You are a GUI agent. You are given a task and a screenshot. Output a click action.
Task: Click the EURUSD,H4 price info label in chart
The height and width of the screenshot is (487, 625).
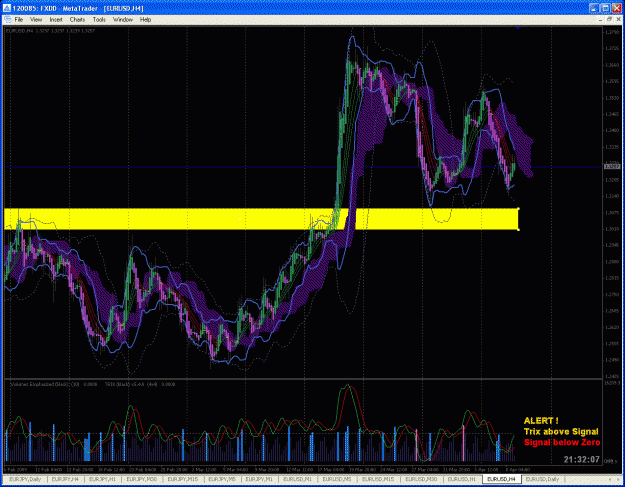(50, 31)
